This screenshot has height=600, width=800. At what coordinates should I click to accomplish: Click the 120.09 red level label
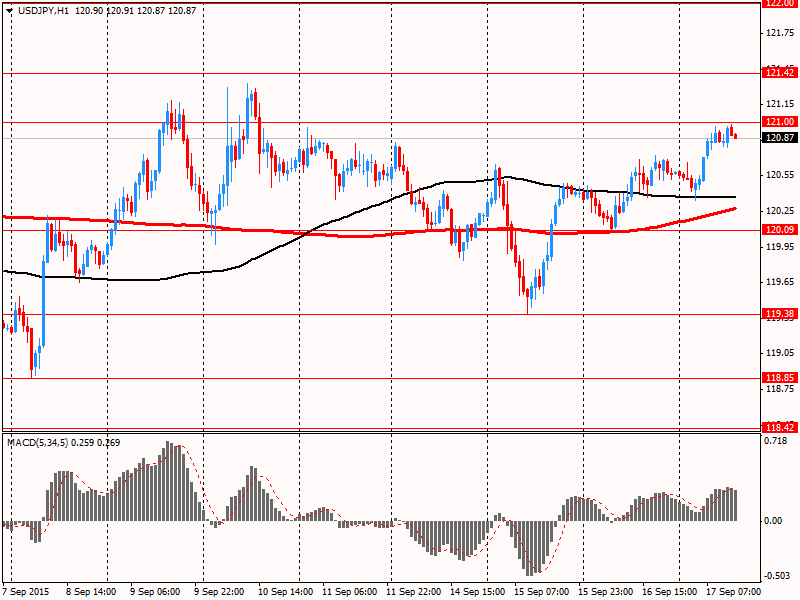click(780, 230)
